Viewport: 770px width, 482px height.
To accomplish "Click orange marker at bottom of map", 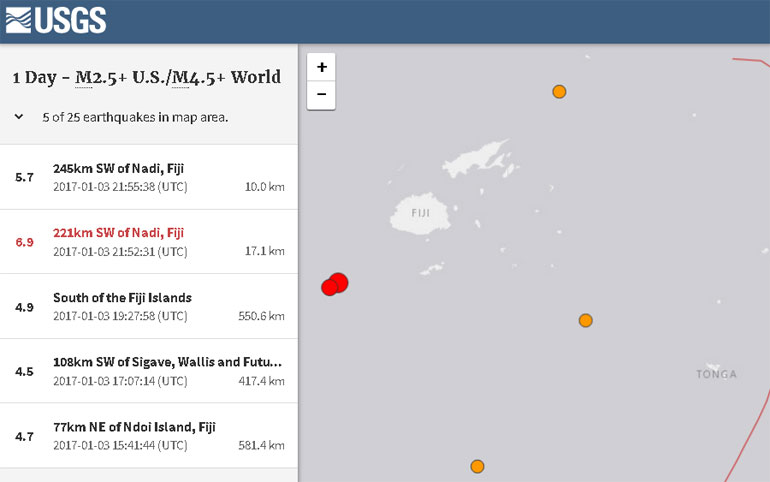I will pyautogui.click(x=478, y=466).
